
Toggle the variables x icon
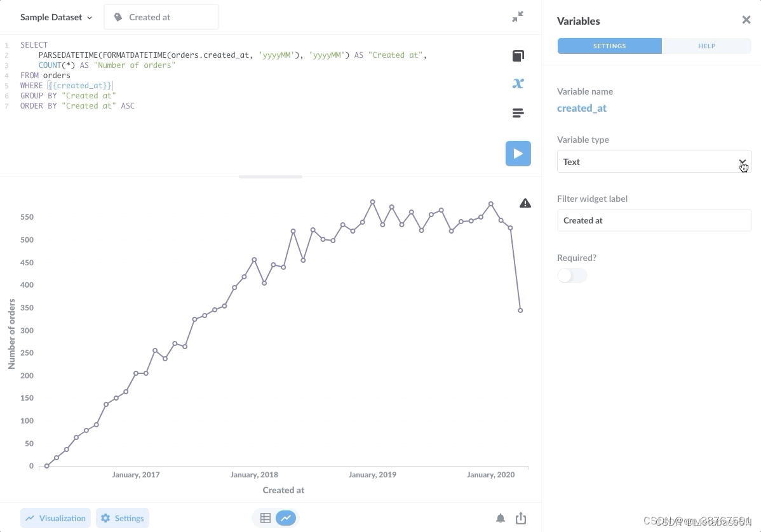[518, 83]
